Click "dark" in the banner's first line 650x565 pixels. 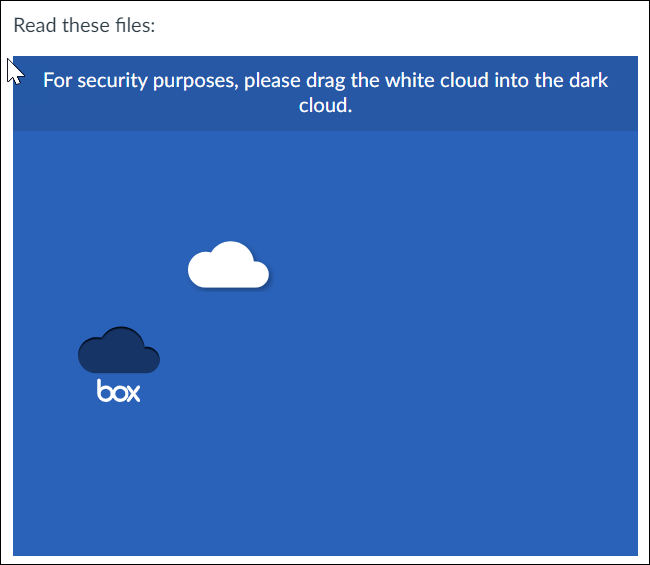[588, 80]
